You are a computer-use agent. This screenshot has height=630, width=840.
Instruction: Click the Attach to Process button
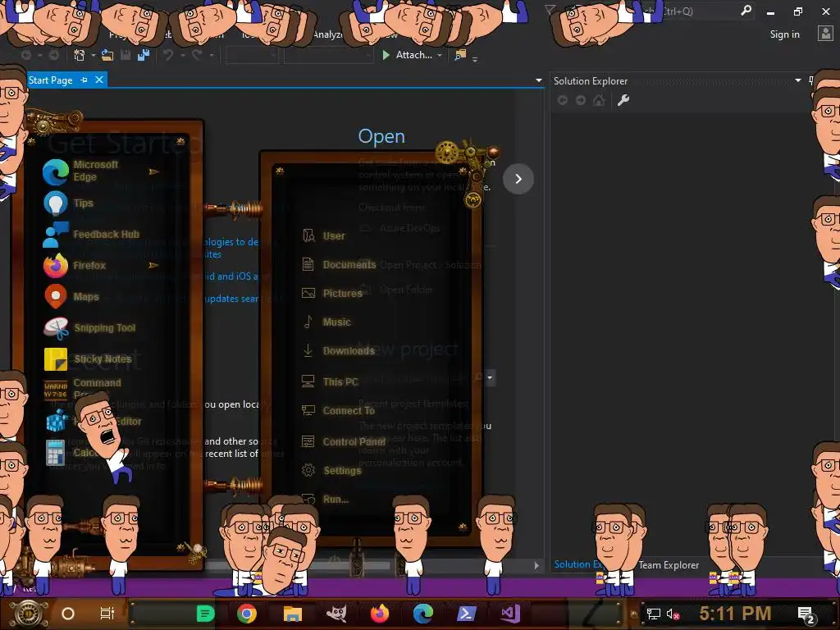(x=407, y=55)
